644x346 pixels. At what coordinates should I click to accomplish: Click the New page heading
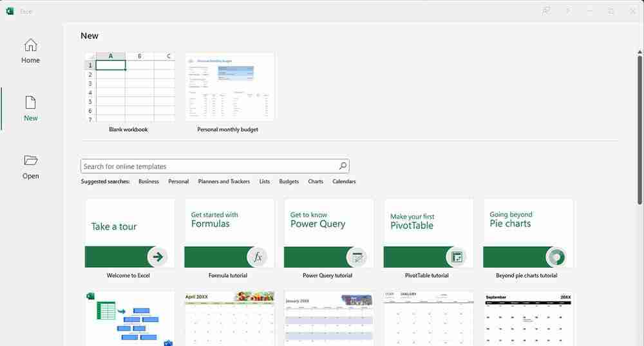pos(89,35)
